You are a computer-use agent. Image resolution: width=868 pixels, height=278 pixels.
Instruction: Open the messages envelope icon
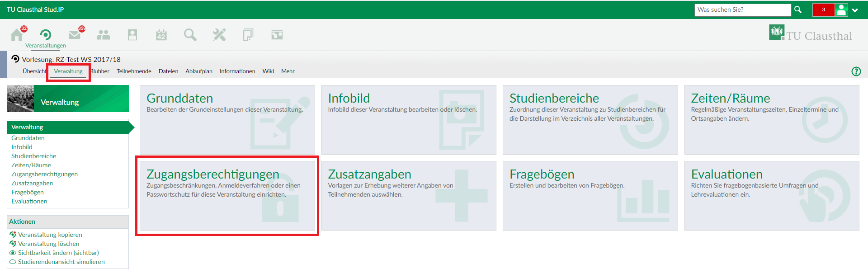point(75,35)
